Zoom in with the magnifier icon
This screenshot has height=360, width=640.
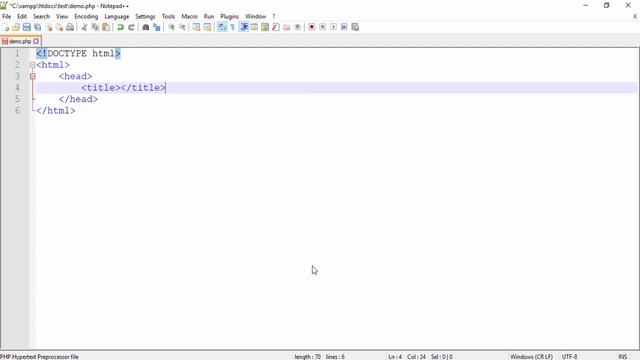click(x=171, y=27)
